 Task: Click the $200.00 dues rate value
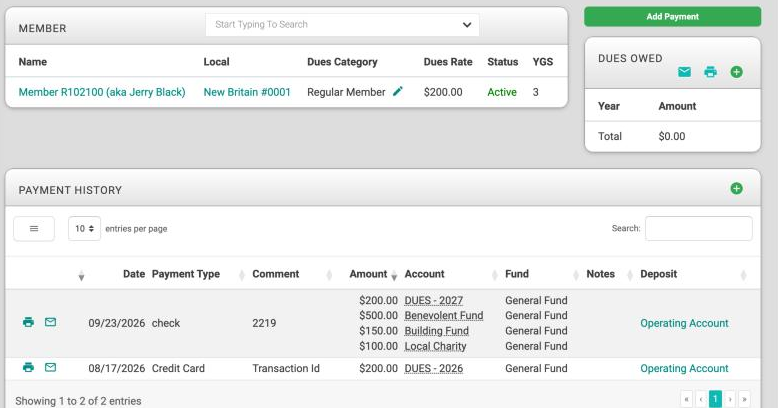pos(443,92)
